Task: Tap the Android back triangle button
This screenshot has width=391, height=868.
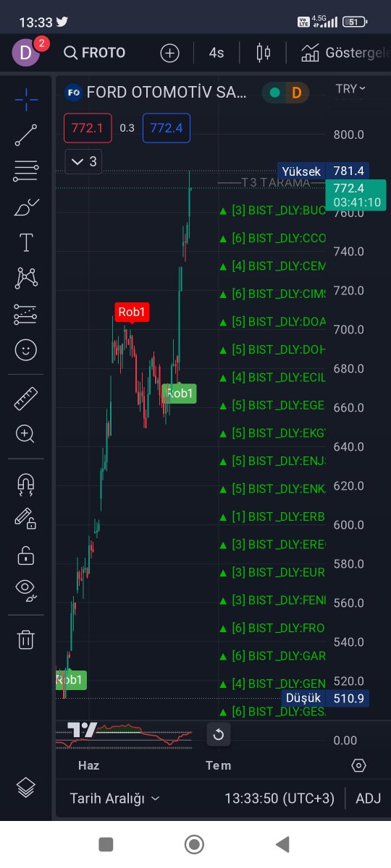Action: tap(282, 844)
